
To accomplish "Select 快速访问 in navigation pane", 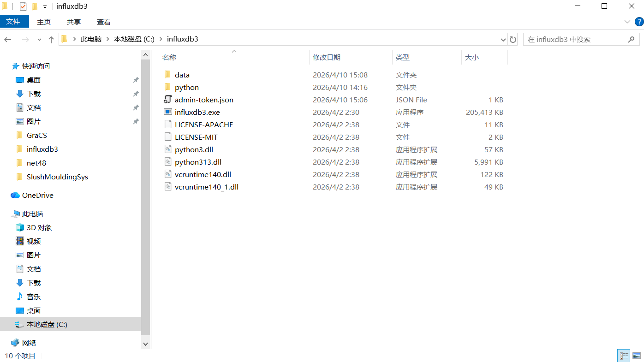I will point(36,66).
